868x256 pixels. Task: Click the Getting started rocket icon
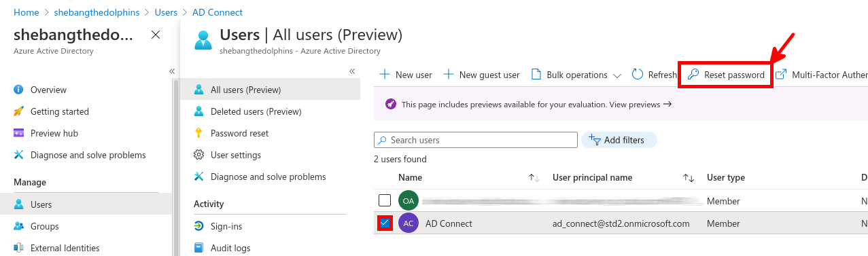click(18, 111)
